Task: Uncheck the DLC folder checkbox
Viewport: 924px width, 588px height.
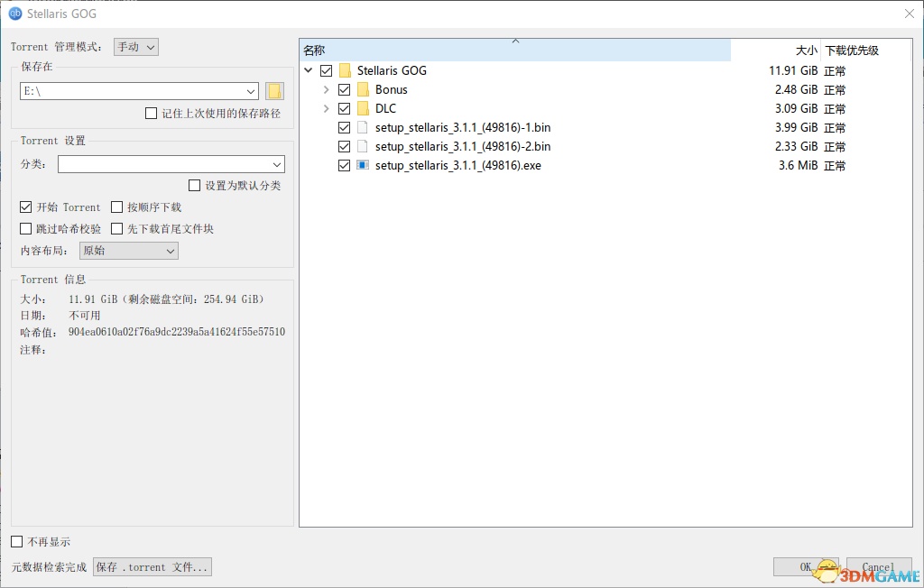Action: [344, 108]
